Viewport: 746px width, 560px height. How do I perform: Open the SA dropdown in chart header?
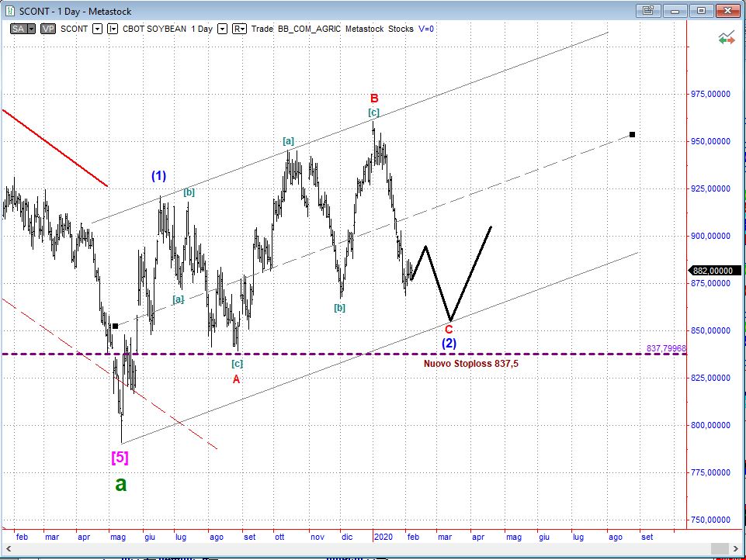coord(31,29)
